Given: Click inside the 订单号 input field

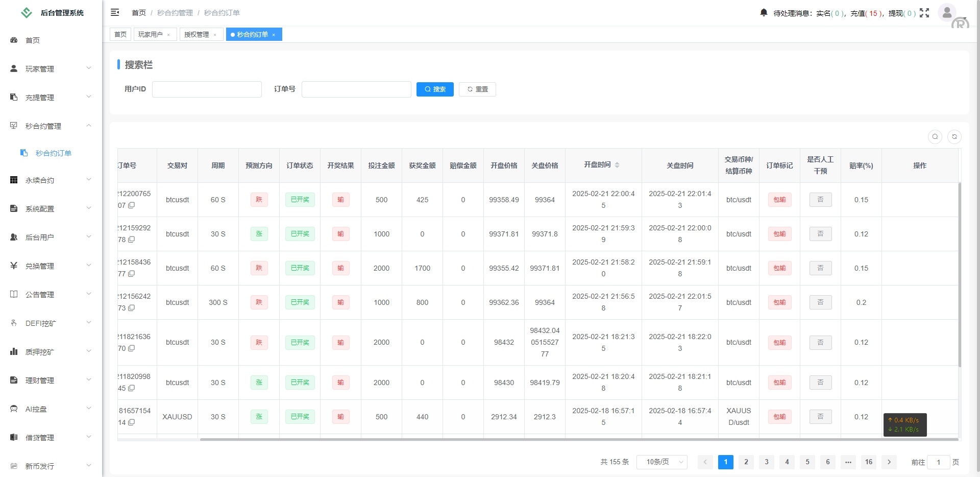Looking at the screenshot, I should [x=356, y=89].
